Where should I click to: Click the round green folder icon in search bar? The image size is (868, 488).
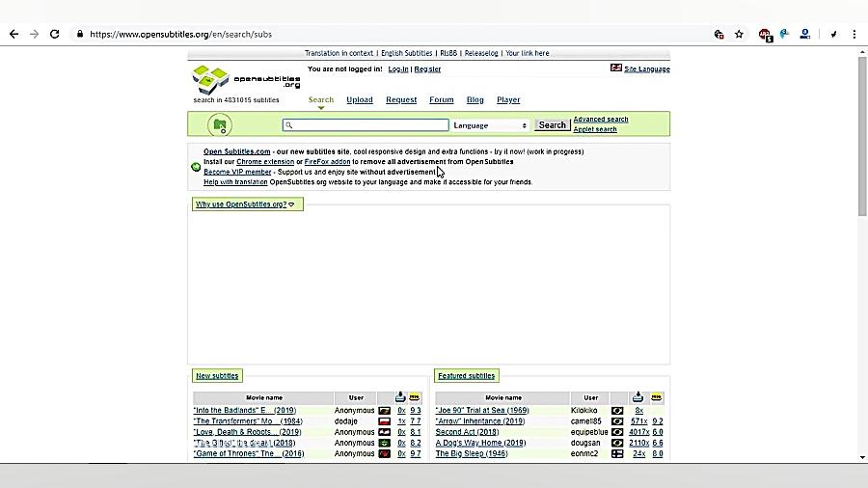pos(220,125)
